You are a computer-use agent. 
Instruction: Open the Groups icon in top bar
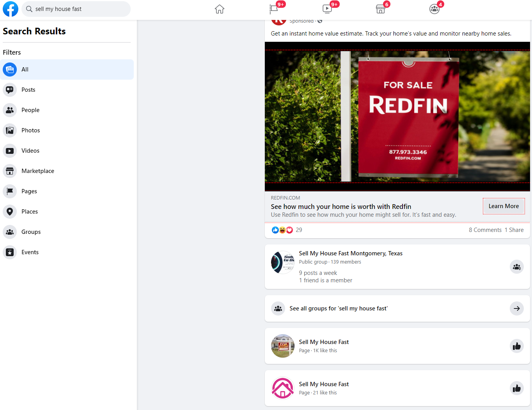click(x=434, y=9)
